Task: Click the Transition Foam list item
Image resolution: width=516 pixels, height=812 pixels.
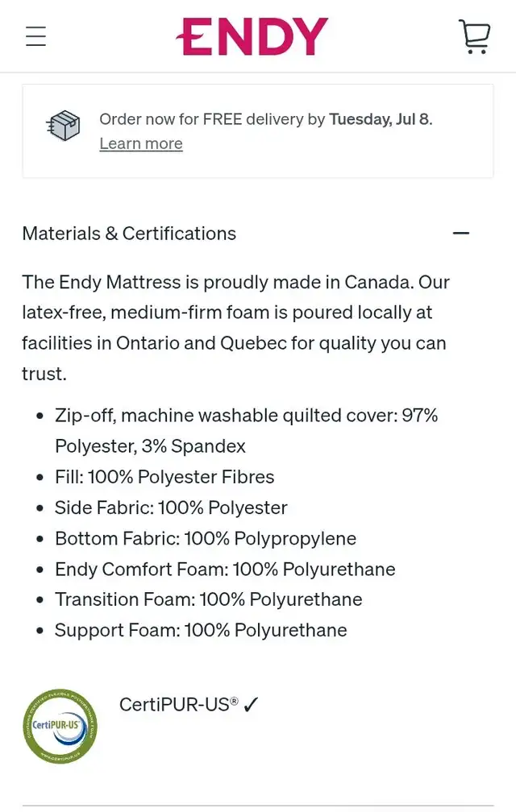Action: (x=208, y=599)
